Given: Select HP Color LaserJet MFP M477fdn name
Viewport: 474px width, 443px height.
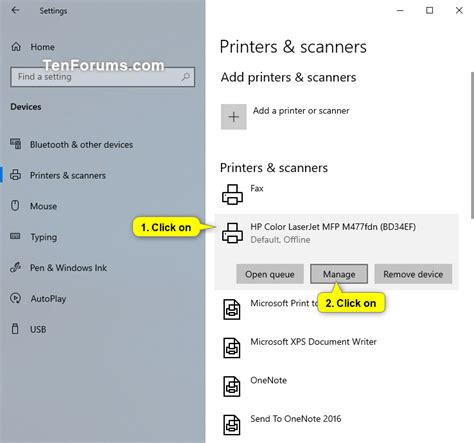Looking at the screenshot, I should pos(333,227).
